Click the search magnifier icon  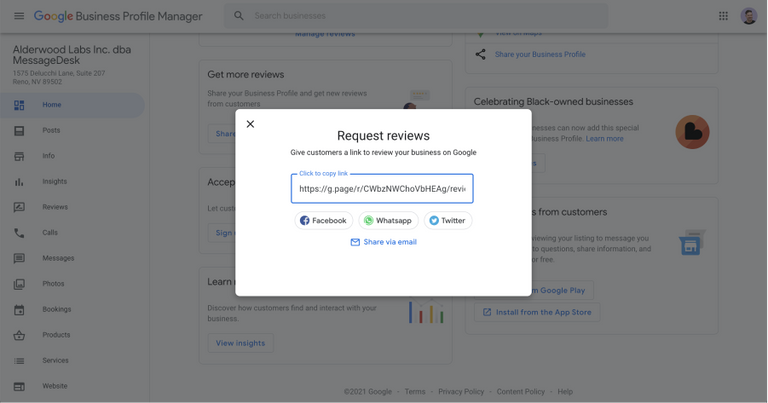click(239, 16)
